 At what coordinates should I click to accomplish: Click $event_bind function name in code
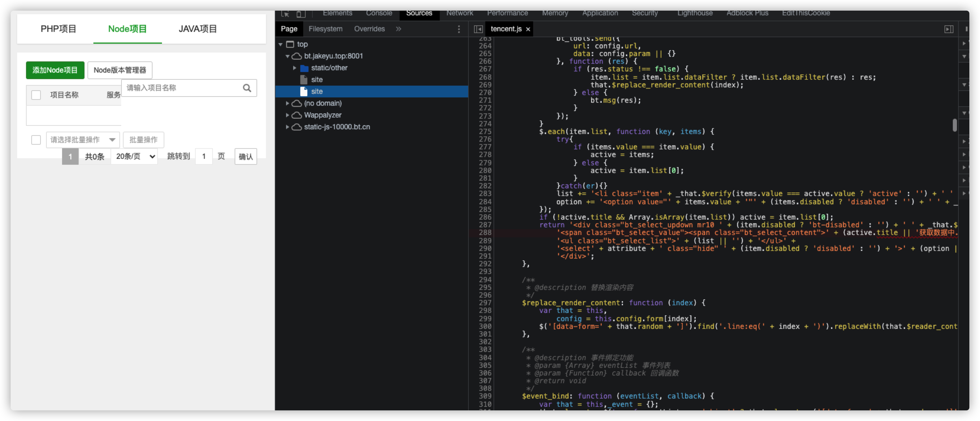pyautogui.click(x=546, y=396)
